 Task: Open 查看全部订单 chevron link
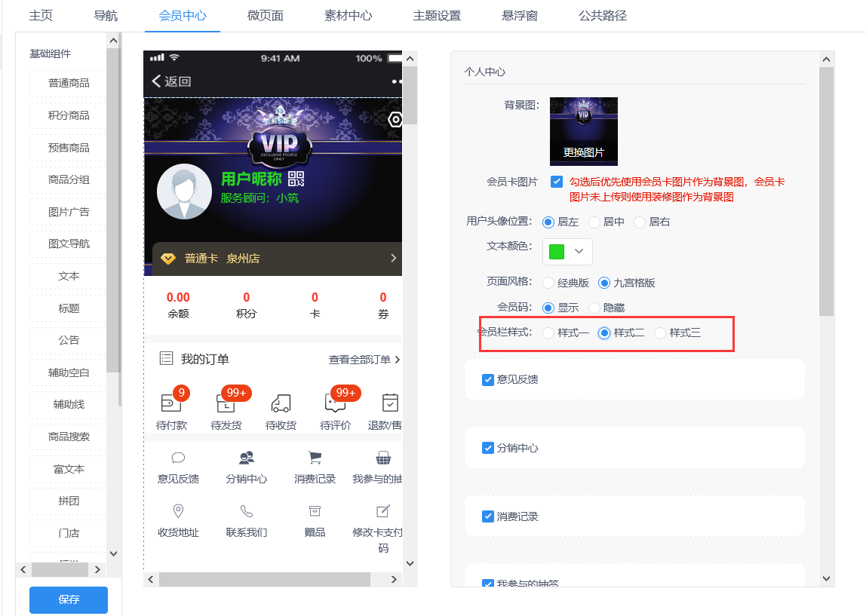point(397,360)
